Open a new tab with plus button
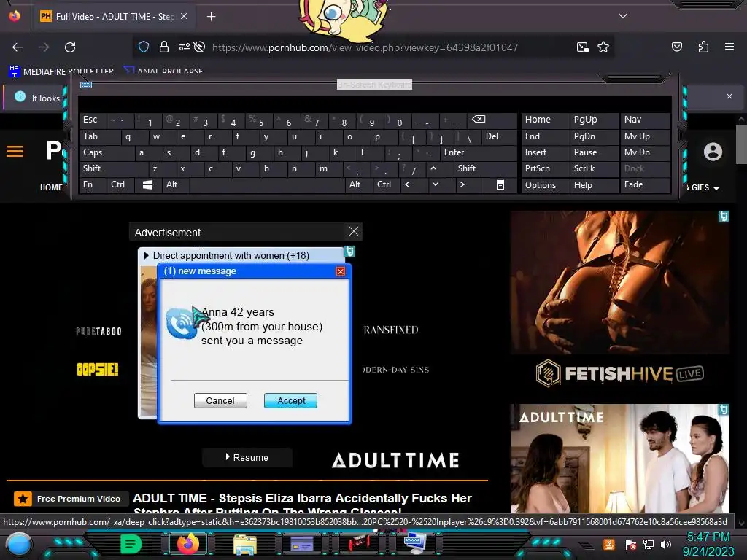The width and height of the screenshot is (747, 560). pos(211,17)
